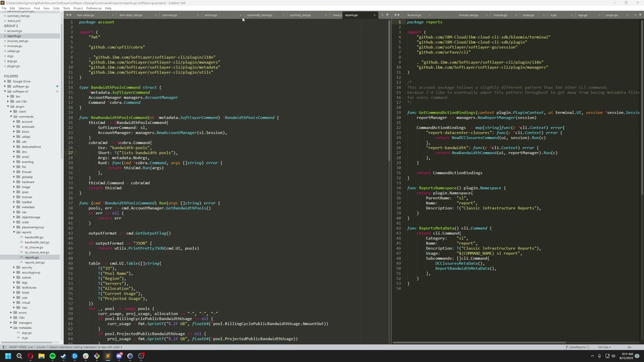Expand the softlayer-go folder
This screenshot has width=644, height=362.
(x=6, y=86)
